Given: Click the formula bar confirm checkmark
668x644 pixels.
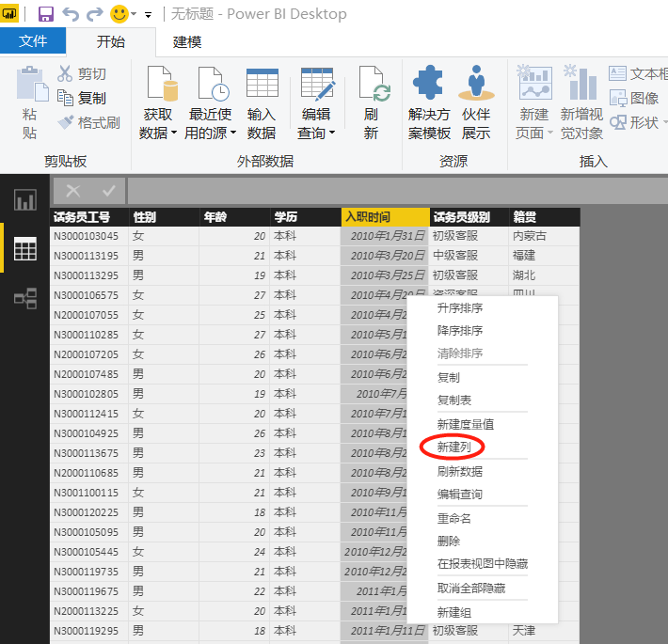Looking at the screenshot, I should click(108, 191).
